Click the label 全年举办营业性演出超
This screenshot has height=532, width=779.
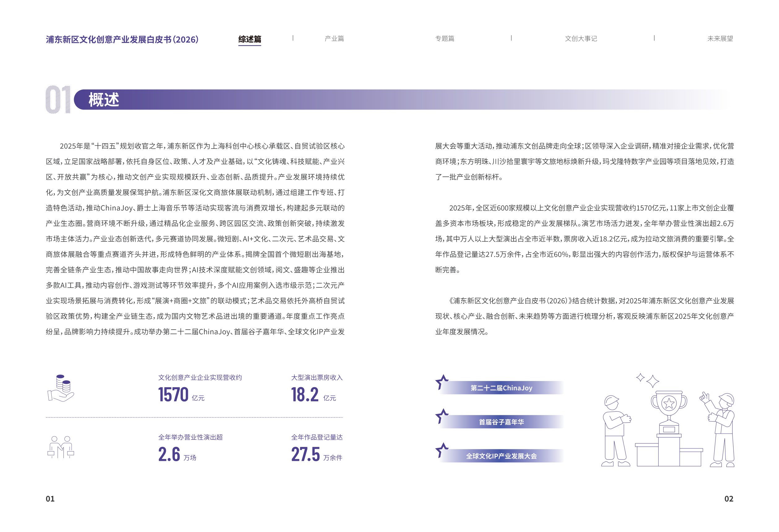tap(190, 437)
